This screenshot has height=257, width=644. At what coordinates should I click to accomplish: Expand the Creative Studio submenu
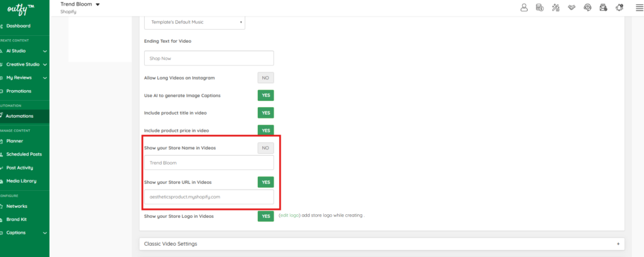tap(45, 64)
